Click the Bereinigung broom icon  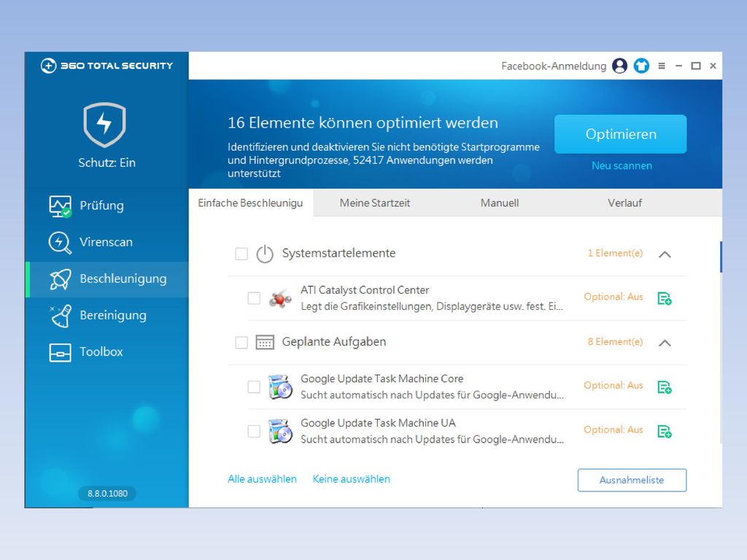coord(60,316)
